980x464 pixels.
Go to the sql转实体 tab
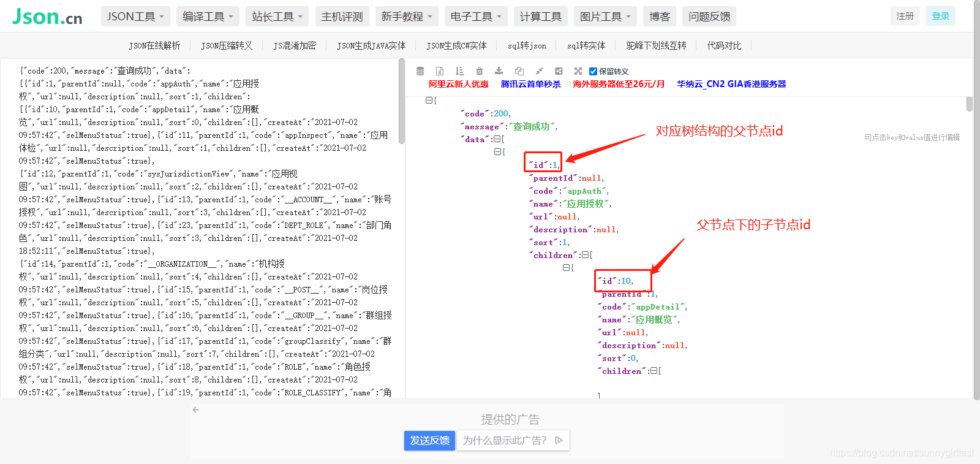(586, 45)
